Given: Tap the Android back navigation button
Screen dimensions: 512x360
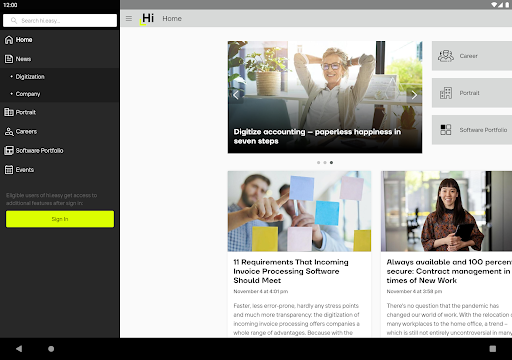Looking at the screenshot, I should click(x=19, y=349).
